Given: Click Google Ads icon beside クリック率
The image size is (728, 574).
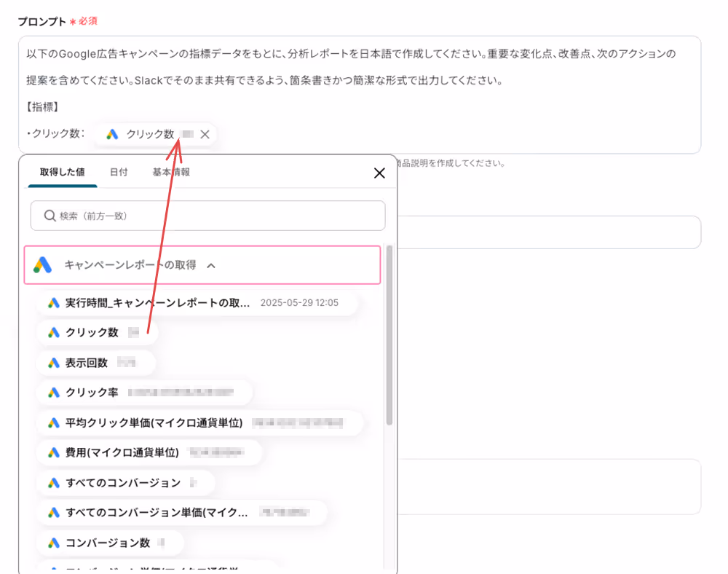Looking at the screenshot, I should pyautogui.click(x=54, y=393).
